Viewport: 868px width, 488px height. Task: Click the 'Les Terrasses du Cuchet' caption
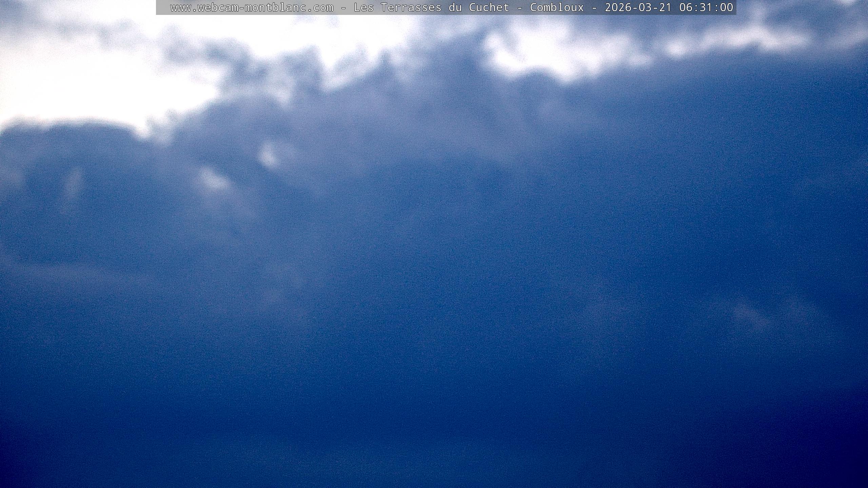(431, 7)
